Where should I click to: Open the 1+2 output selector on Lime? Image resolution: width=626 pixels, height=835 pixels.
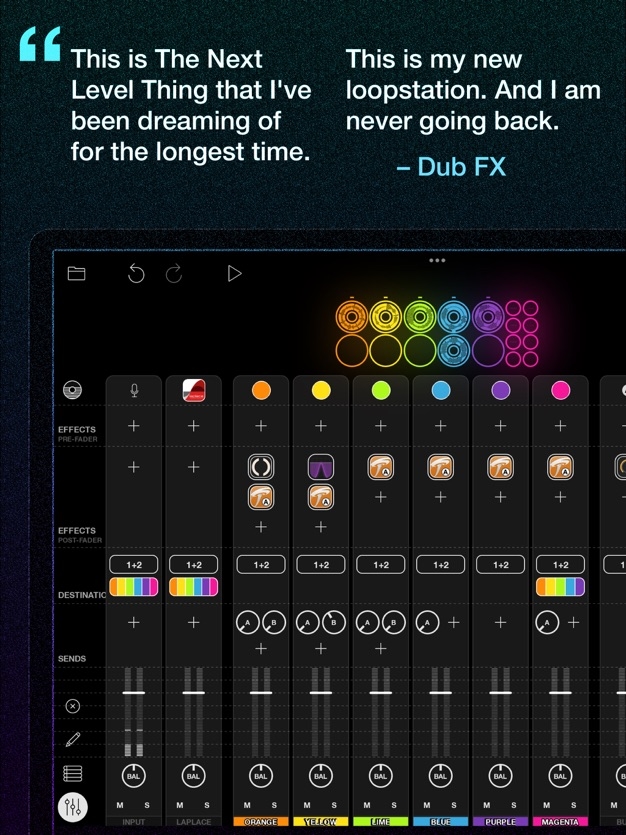(x=381, y=564)
